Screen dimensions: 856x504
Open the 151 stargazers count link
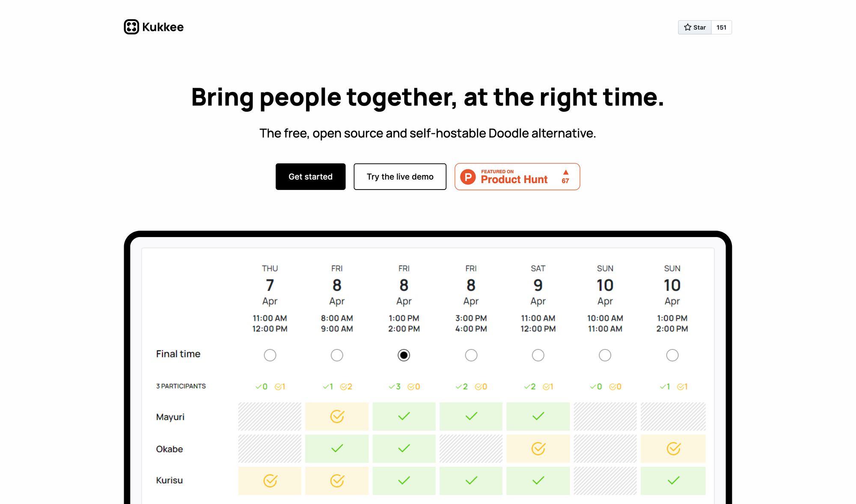point(721,27)
